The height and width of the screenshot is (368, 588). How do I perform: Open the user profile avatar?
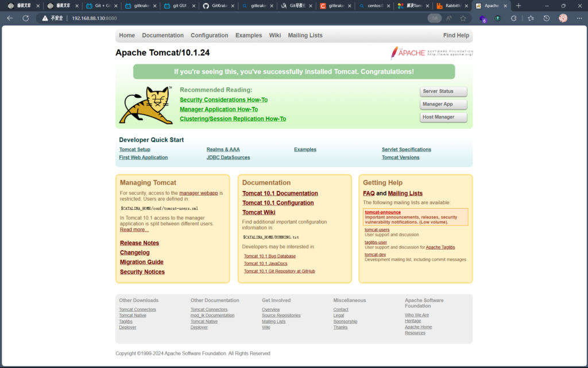tap(563, 18)
